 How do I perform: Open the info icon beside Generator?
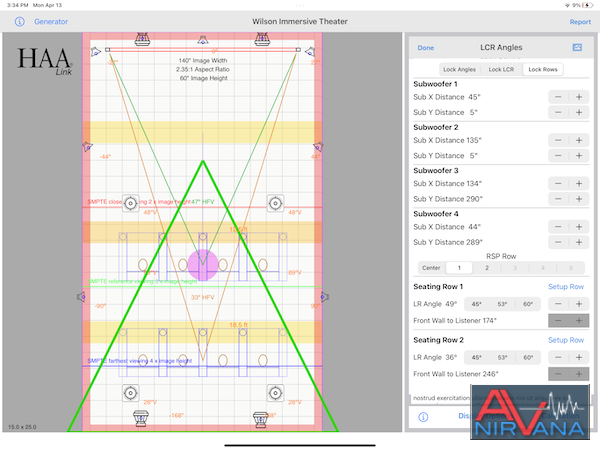tap(20, 21)
